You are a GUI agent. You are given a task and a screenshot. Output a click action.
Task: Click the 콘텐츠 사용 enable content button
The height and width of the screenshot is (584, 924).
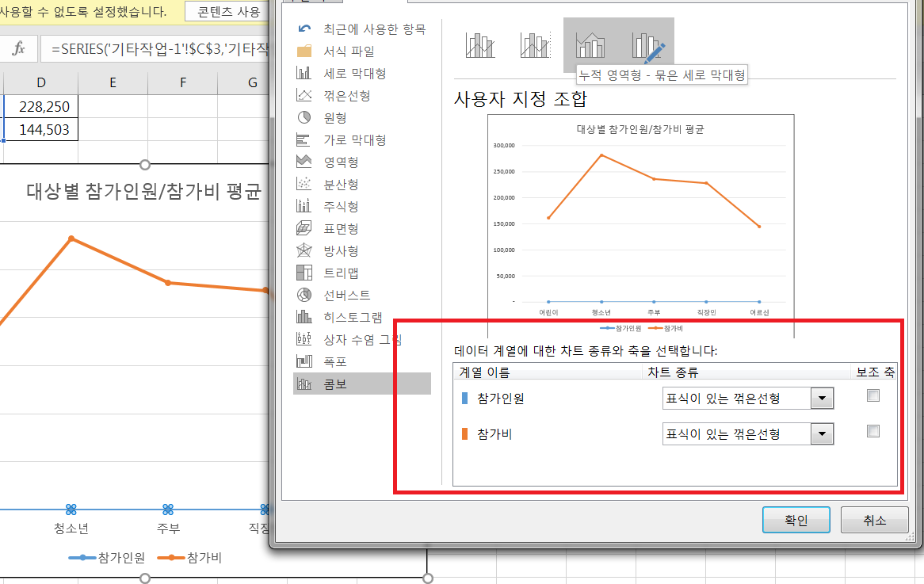pyautogui.click(x=228, y=12)
